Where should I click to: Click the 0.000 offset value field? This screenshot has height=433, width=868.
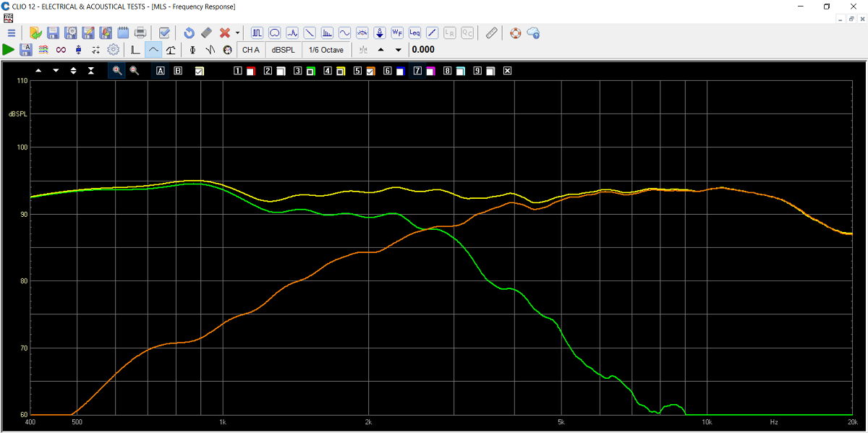(423, 50)
